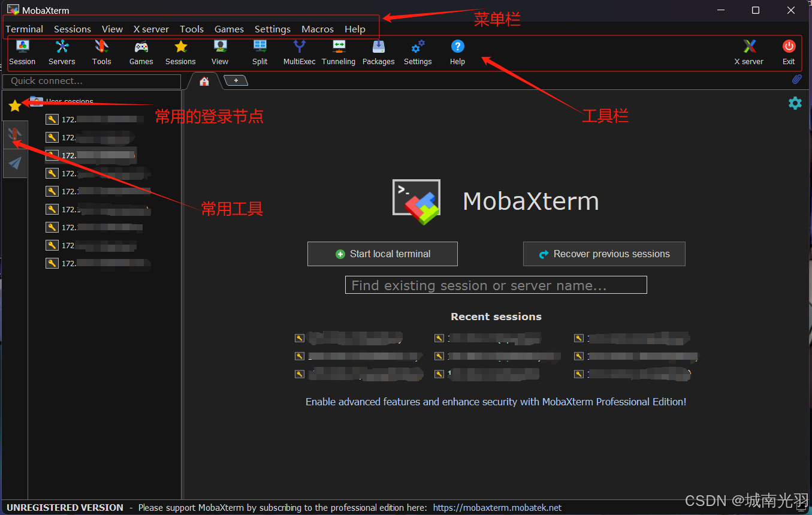Switch to the Tools sidebar tab
This screenshot has width=812, height=515.
tap(15, 135)
